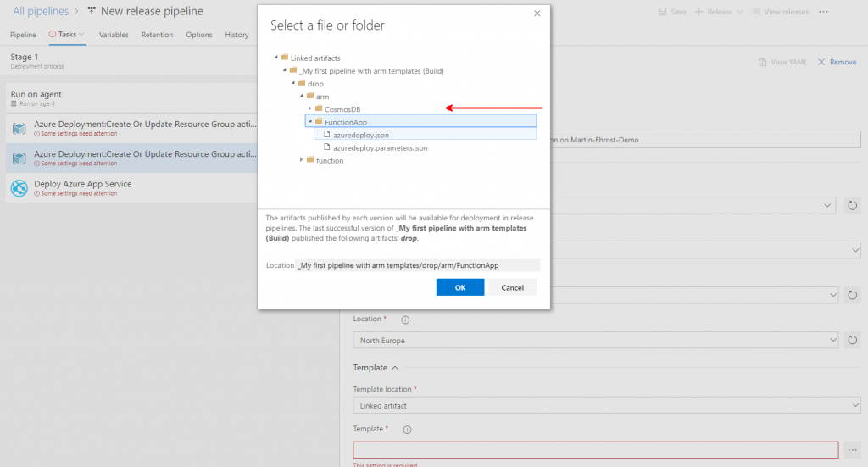
Task: Switch to the Options tab
Action: tap(198, 34)
